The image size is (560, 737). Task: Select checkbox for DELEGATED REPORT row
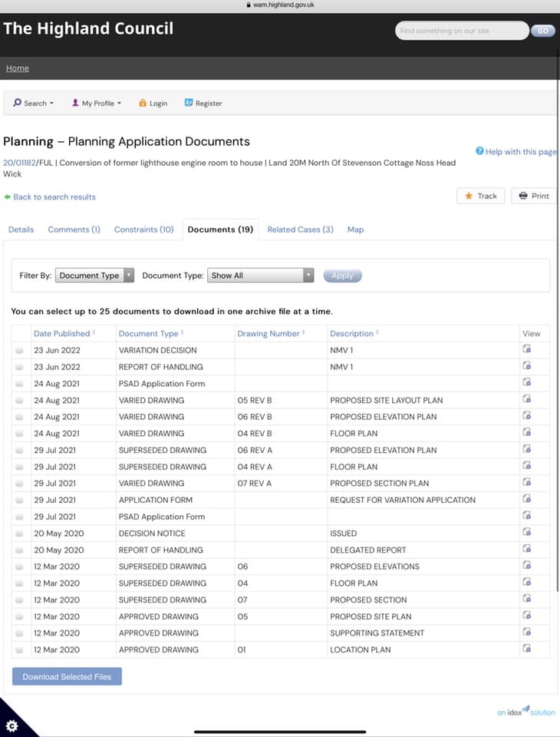[x=19, y=550]
